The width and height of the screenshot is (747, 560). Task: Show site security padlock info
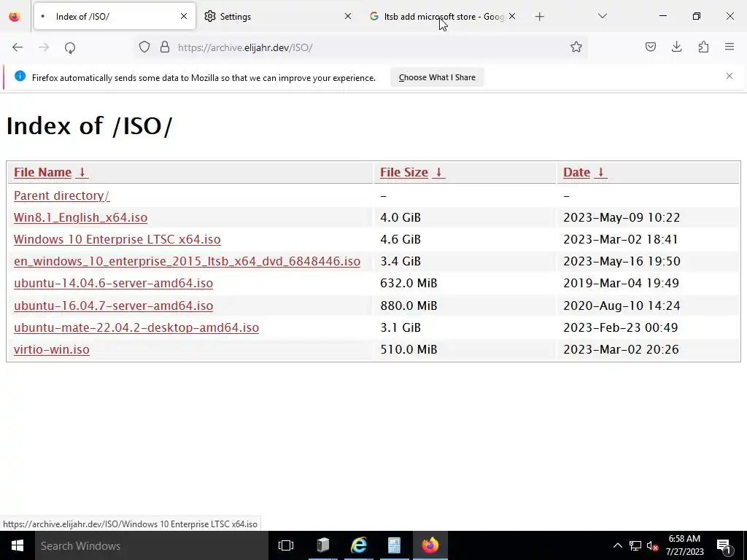pyautogui.click(x=165, y=47)
